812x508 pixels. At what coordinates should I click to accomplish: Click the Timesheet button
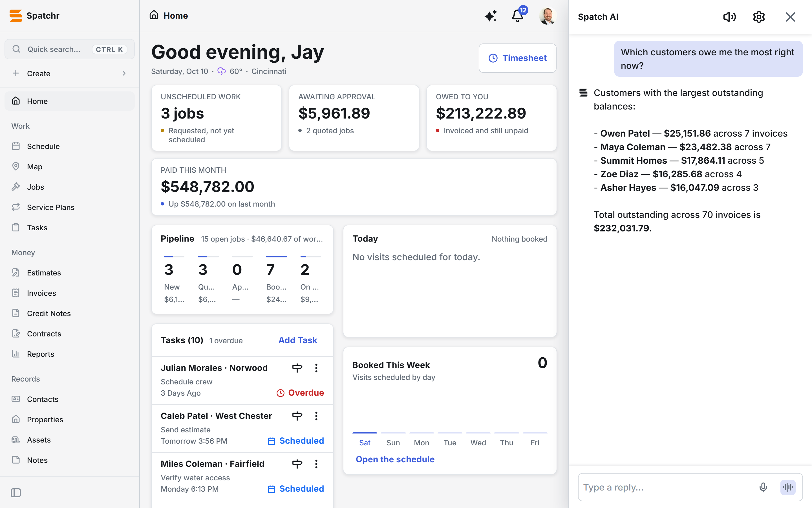pyautogui.click(x=517, y=58)
